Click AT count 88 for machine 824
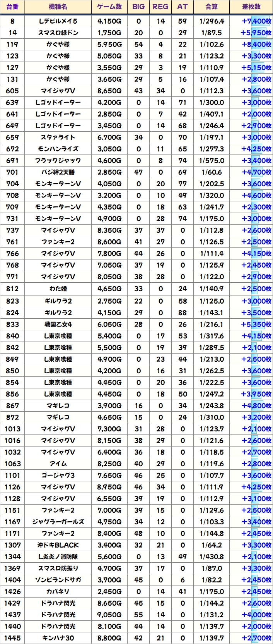The height and width of the screenshot is (644, 273). coord(182,313)
